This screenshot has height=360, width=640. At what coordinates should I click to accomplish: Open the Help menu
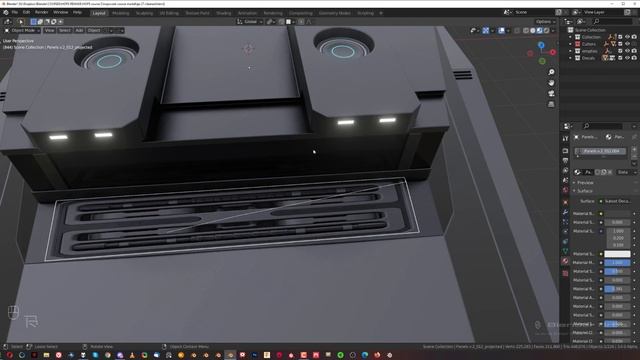[77, 13]
